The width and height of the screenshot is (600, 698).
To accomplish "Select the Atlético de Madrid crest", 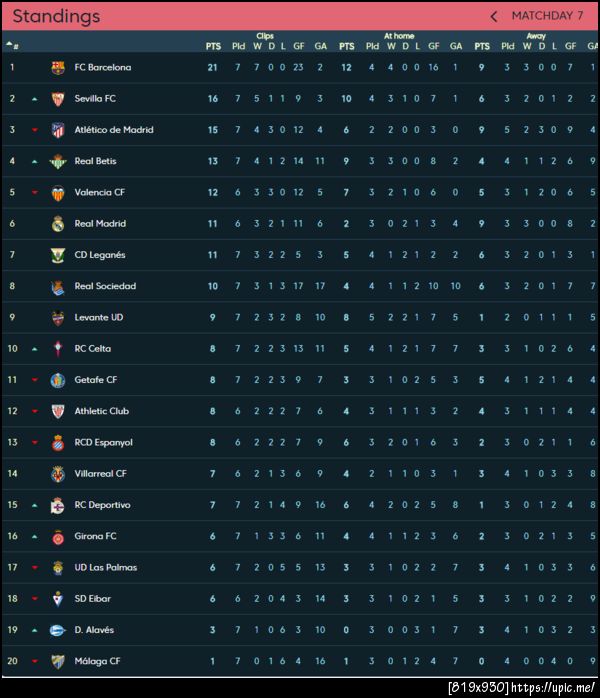I will (x=58, y=130).
